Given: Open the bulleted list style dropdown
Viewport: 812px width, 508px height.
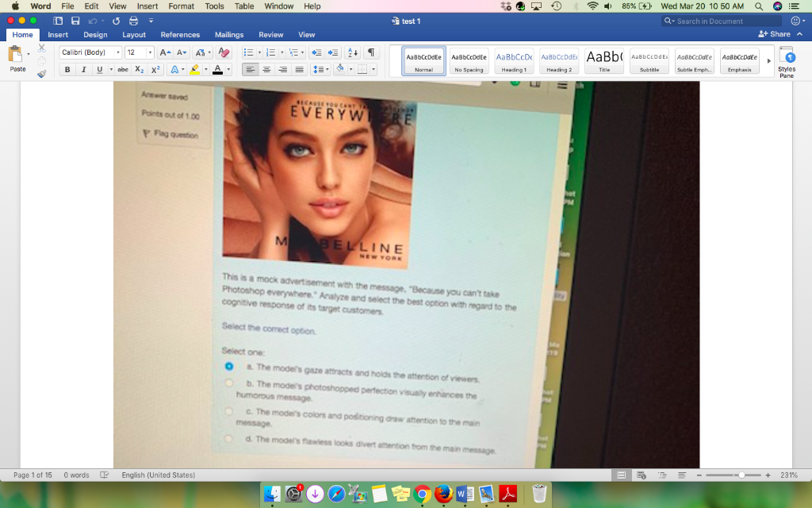Looking at the screenshot, I should point(259,53).
